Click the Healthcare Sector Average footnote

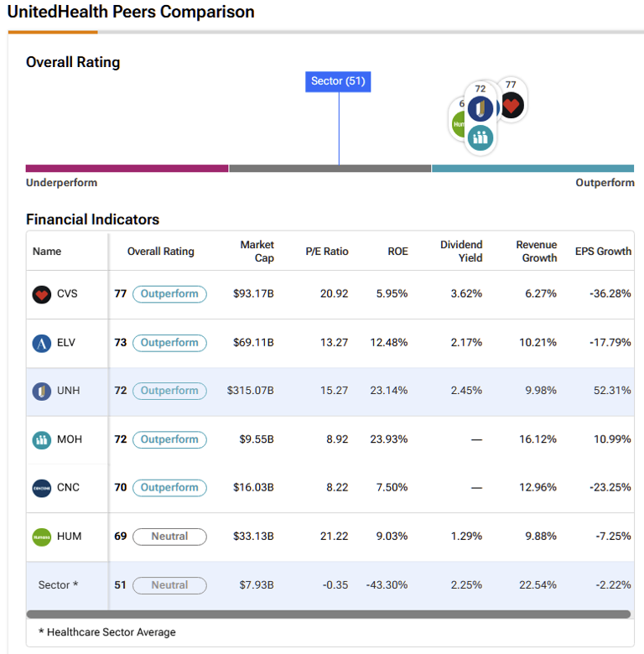(x=107, y=632)
